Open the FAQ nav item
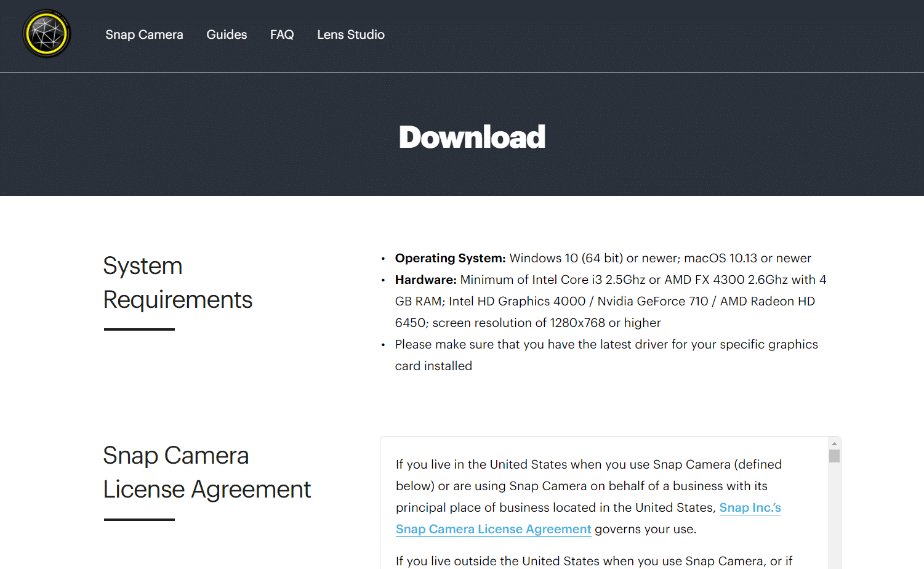924x569 pixels. 282,34
